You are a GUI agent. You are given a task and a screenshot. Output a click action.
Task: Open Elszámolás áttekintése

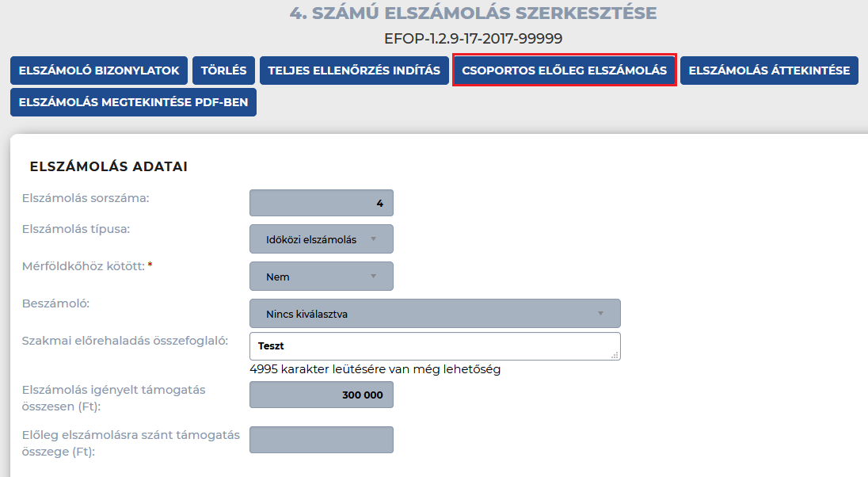pos(770,71)
